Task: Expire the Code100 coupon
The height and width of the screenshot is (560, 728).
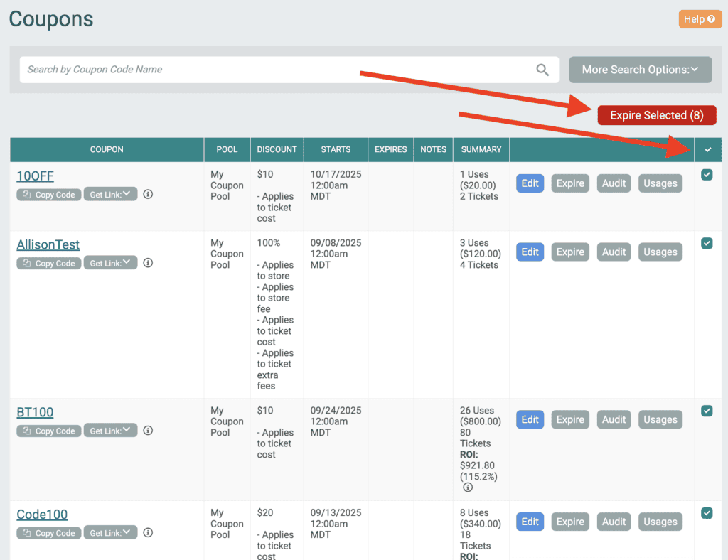Action: (570, 522)
